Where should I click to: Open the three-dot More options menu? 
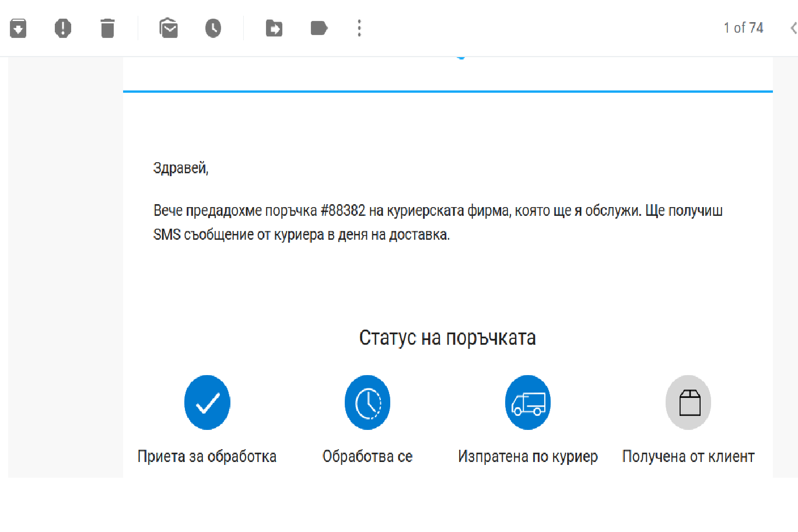359,28
